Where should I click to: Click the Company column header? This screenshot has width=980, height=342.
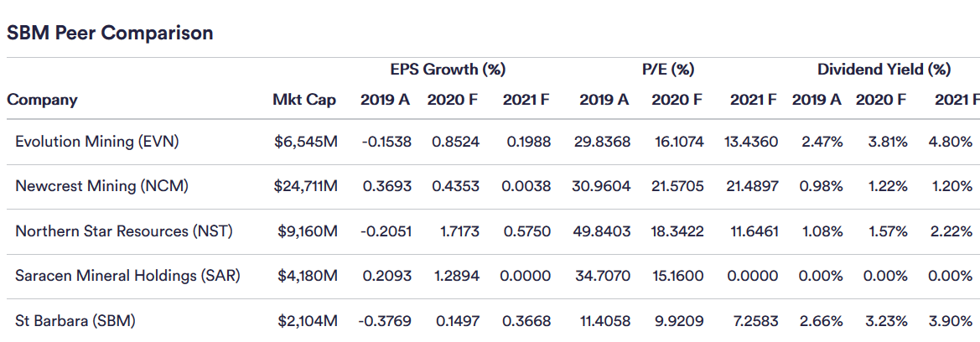42,100
